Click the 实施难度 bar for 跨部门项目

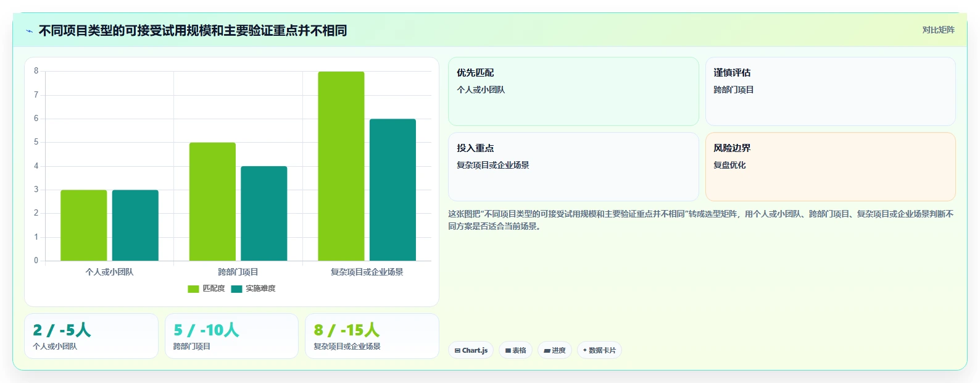[264, 213]
